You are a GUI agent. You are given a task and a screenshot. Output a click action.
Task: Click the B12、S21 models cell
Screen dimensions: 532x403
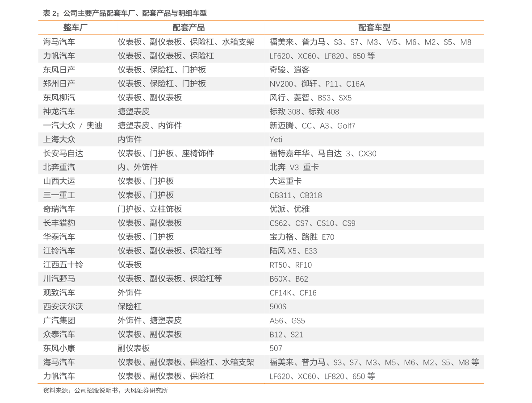[286, 334]
